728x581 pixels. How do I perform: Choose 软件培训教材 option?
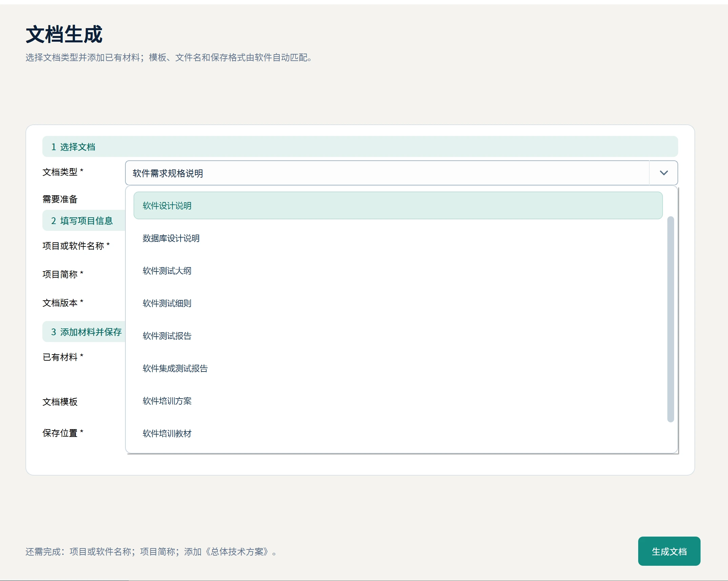398,433
